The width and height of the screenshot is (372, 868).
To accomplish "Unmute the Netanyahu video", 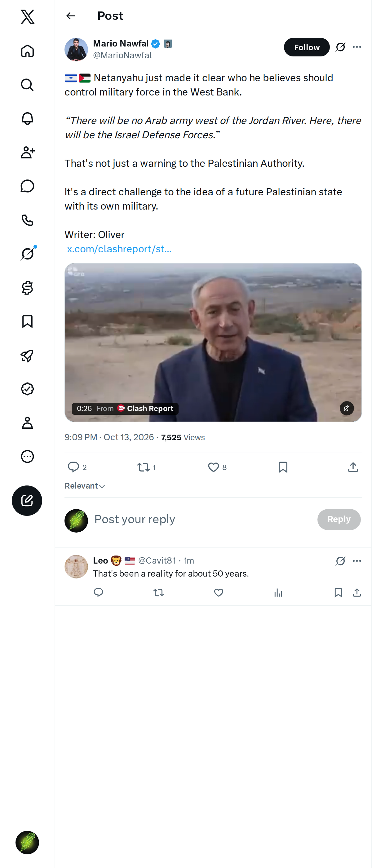I will pos(346,408).
